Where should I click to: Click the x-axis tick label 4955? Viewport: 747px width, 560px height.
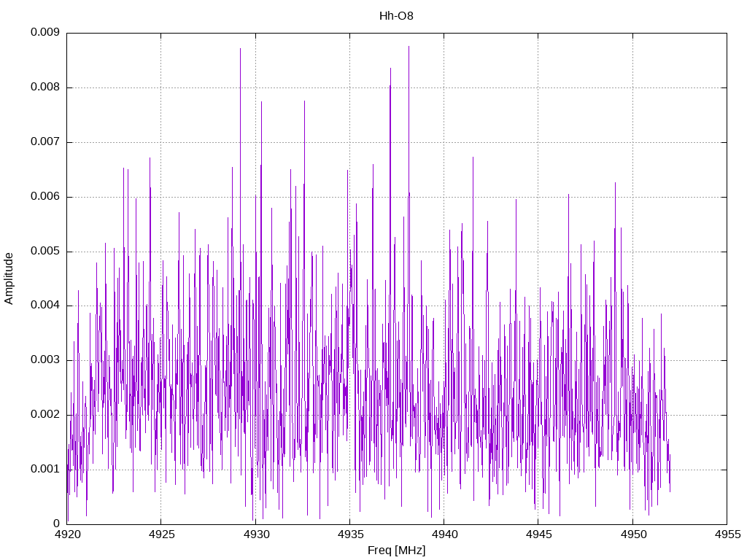click(x=727, y=534)
